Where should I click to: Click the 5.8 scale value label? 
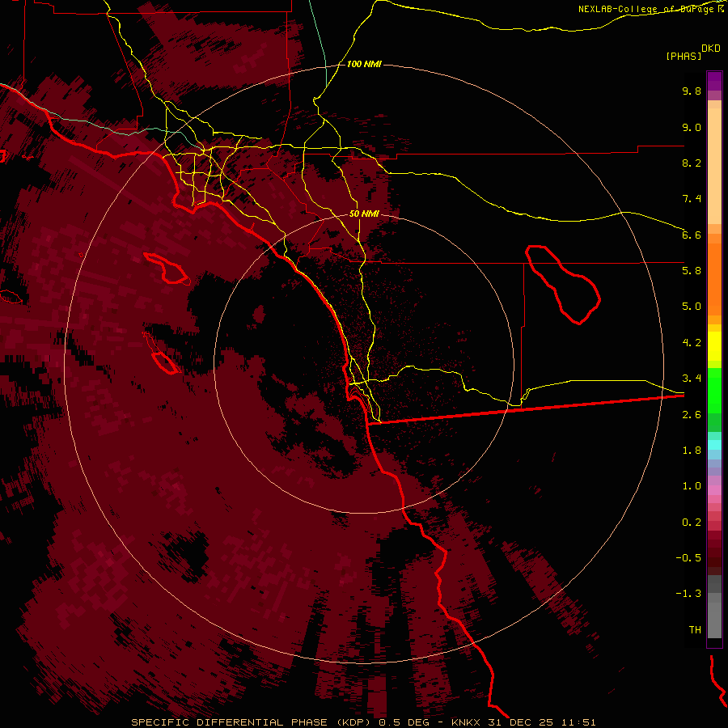692,271
